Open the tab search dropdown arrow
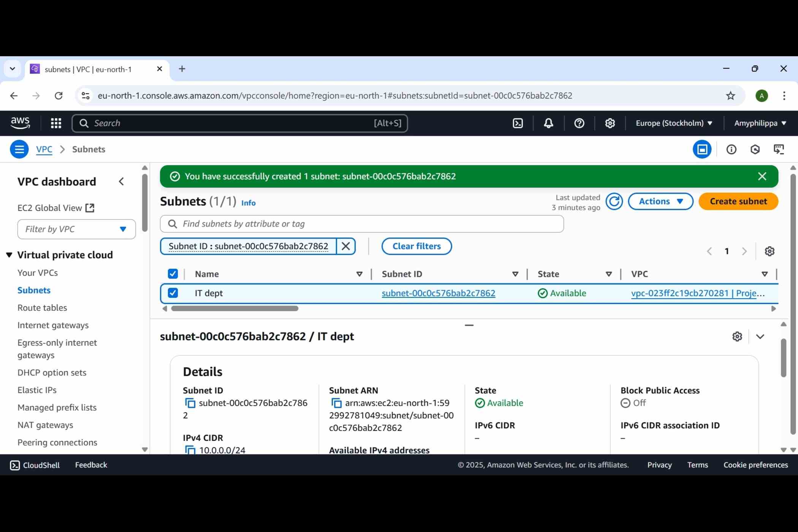This screenshot has height=532, width=798. click(12, 69)
